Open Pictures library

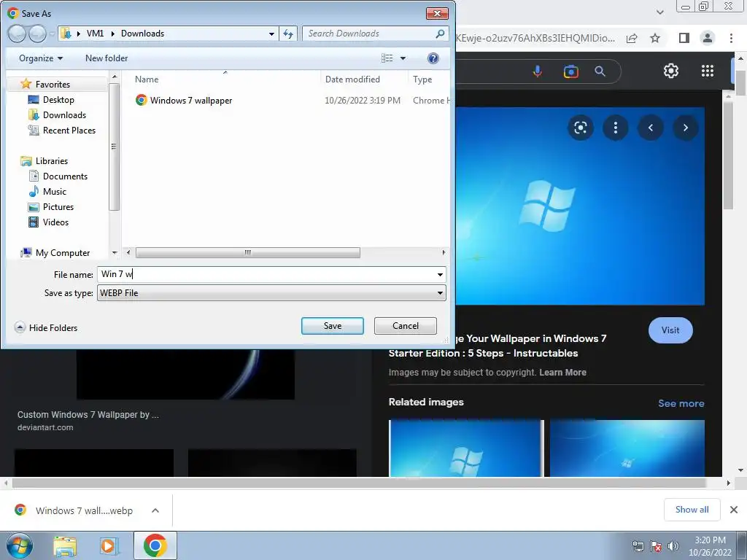pyautogui.click(x=58, y=206)
